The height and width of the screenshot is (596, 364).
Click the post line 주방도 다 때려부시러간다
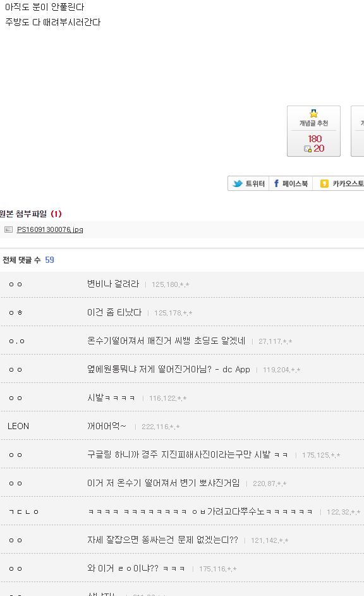pyautogui.click(x=53, y=22)
